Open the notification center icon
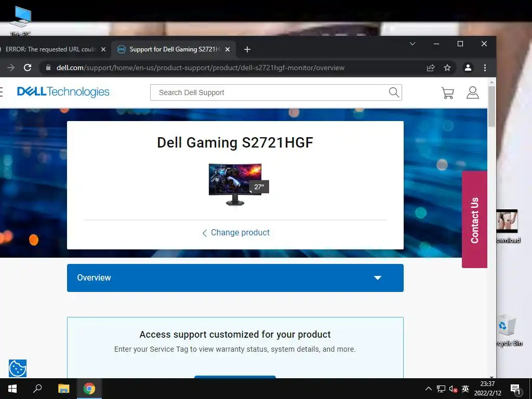The image size is (532, 399). click(515, 389)
